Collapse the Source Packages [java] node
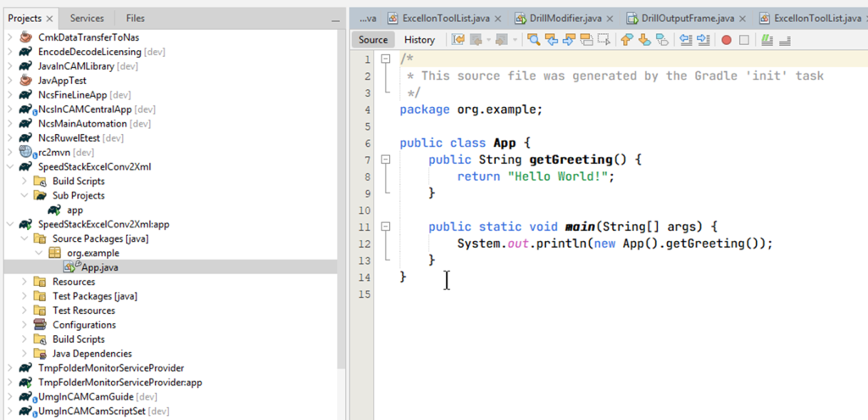The height and width of the screenshot is (420, 868). (23, 238)
